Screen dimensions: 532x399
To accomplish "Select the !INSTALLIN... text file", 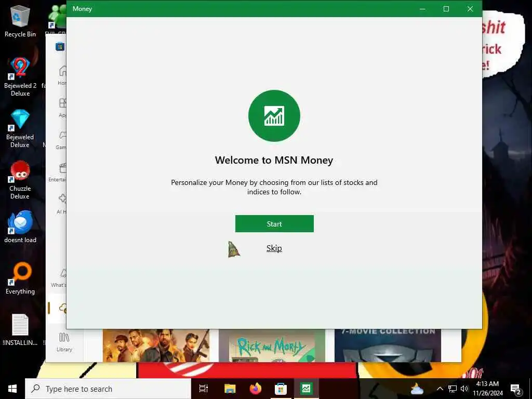I will click(x=20, y=330).
